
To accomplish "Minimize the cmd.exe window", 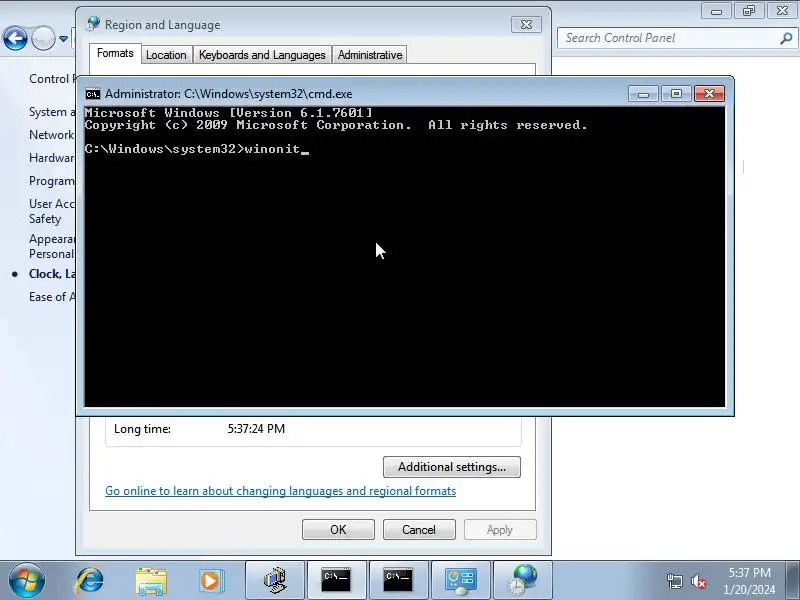I will point(643,94).
